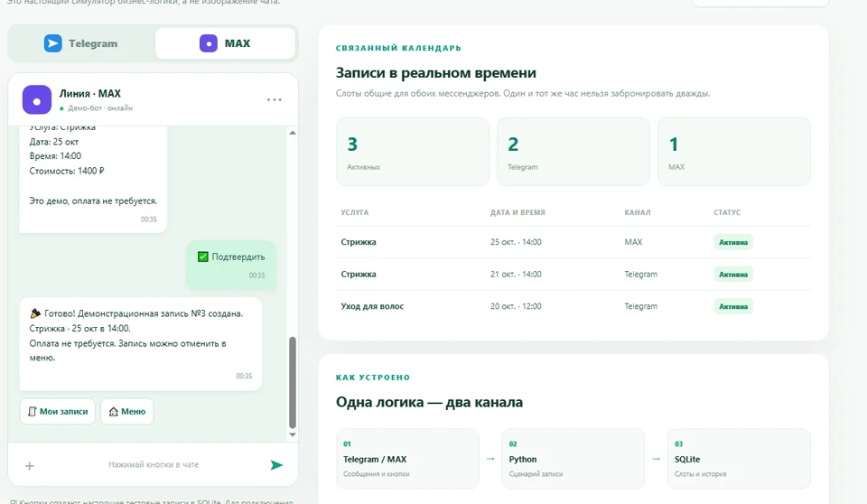
Task: Click the 01 Telegram / MAX step card
Action: [407, 459]
